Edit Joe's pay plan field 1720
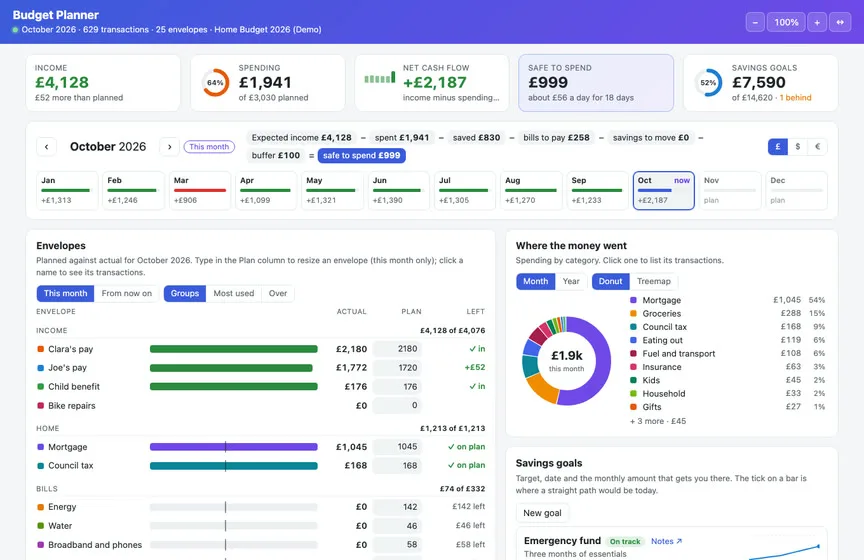 click(x=397, y=368)
